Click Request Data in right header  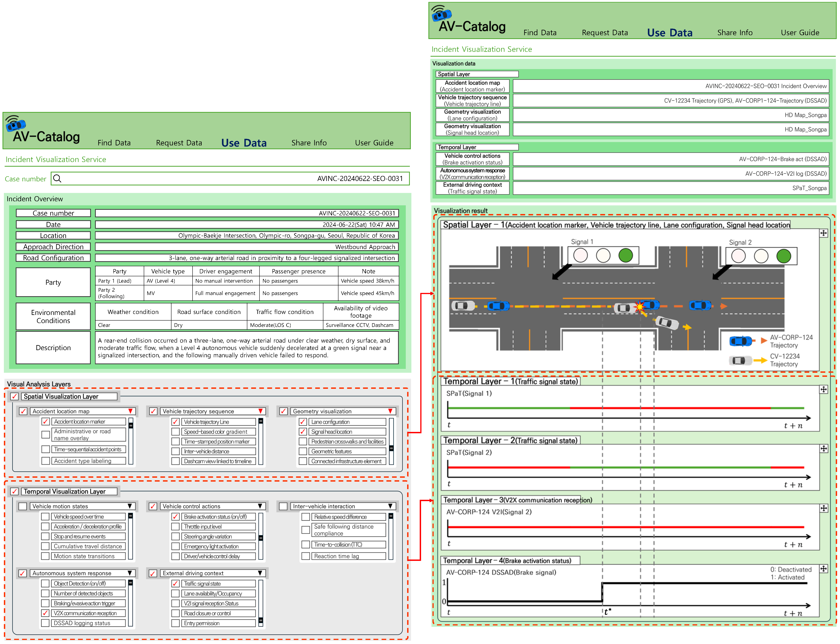[605, 33]
